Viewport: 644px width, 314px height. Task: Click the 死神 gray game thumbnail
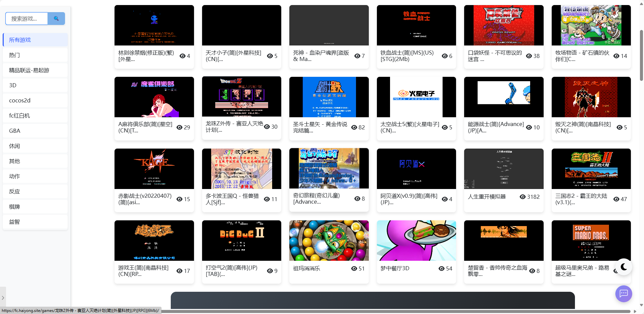coord(329,25)
